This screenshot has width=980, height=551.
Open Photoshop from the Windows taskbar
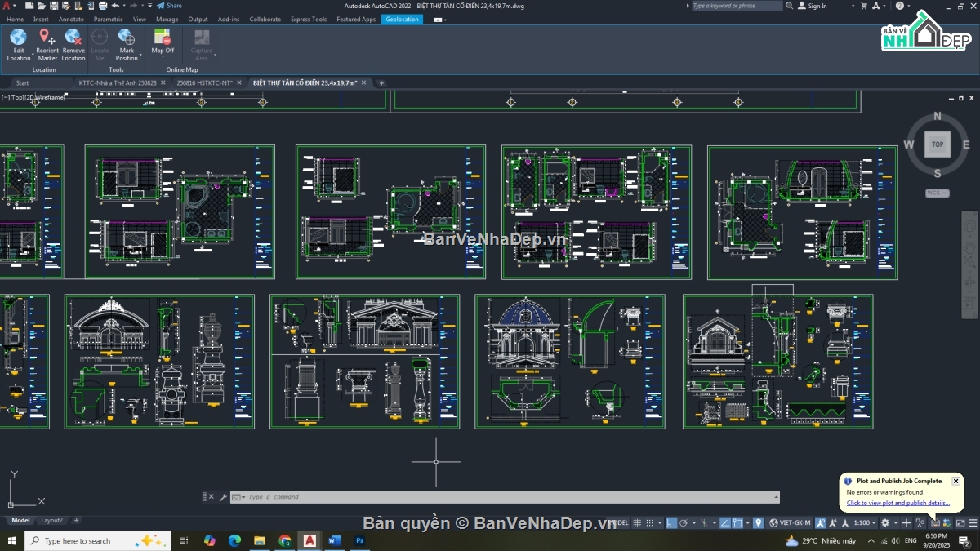359,540
